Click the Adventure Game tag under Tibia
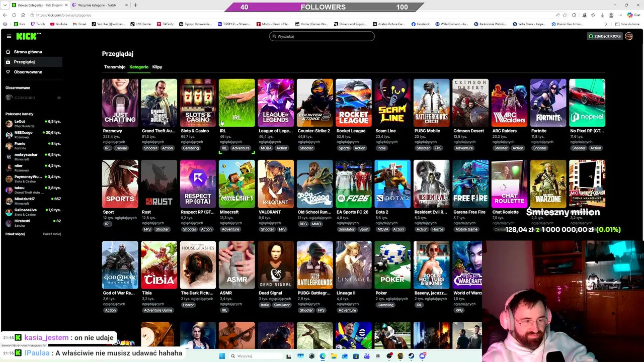 tap(158, 310)
